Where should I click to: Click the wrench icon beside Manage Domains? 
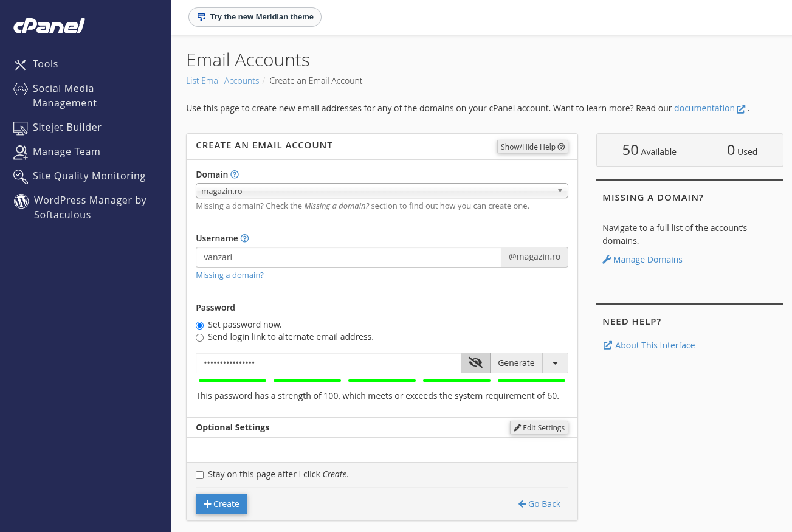(x=607, y=260)
